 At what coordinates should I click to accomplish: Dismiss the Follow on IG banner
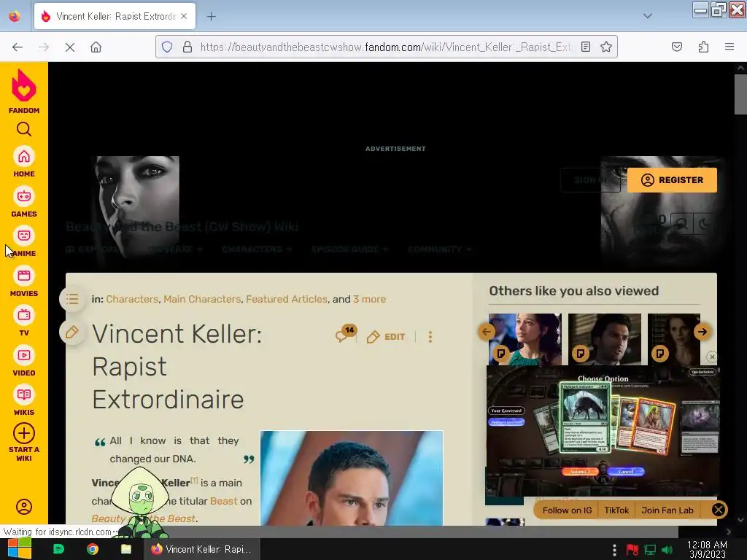[719, 510]
